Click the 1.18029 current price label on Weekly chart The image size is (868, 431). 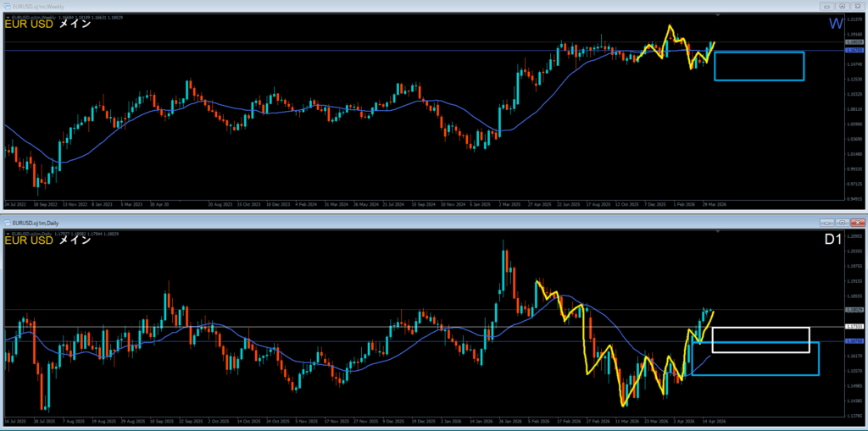pos(853,42)
